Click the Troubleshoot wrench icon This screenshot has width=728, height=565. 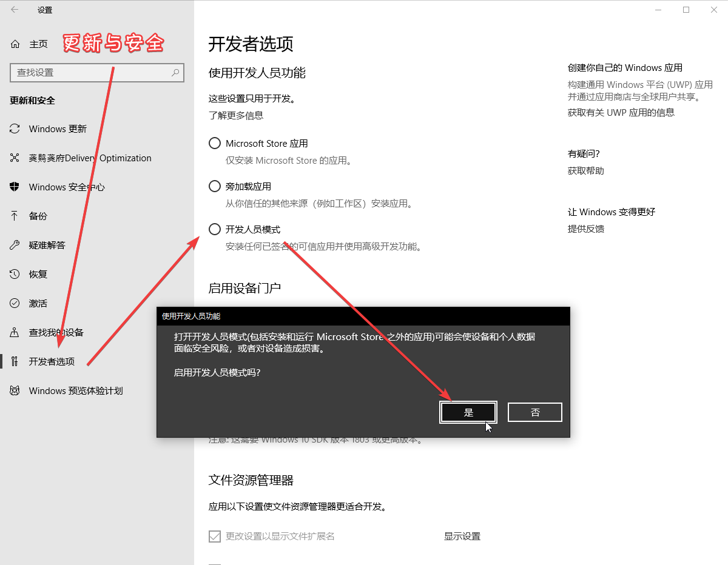pyautogui.click(x=15, y=246)
